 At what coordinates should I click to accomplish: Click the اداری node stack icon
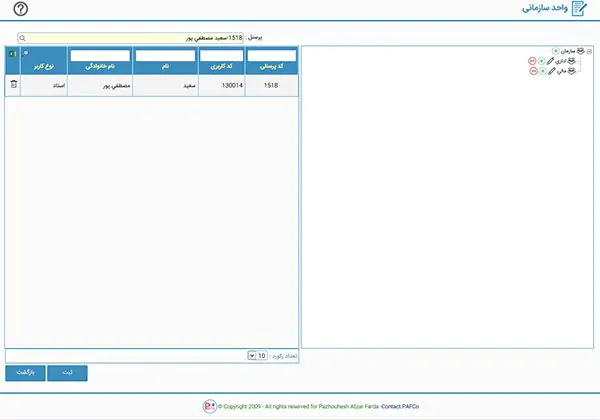571,61
